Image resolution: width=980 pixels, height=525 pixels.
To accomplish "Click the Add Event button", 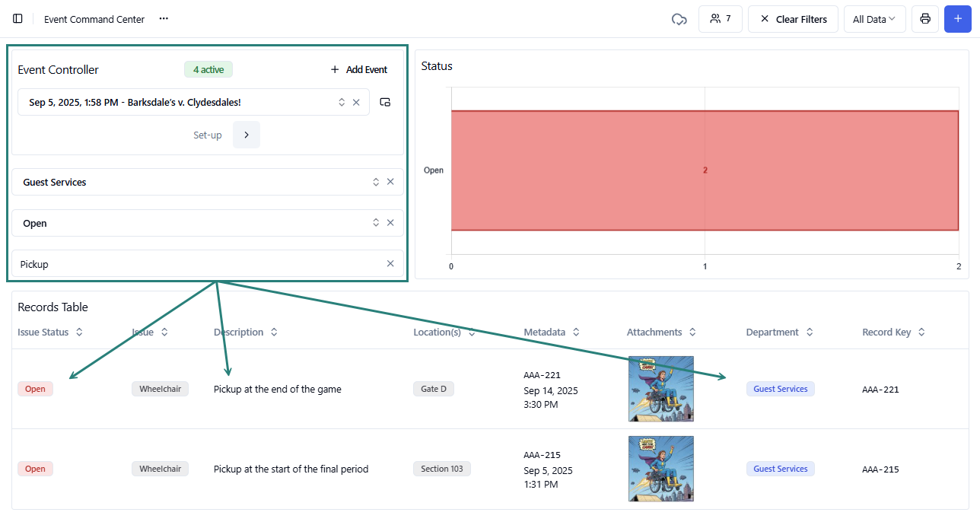I will point(359,70).
